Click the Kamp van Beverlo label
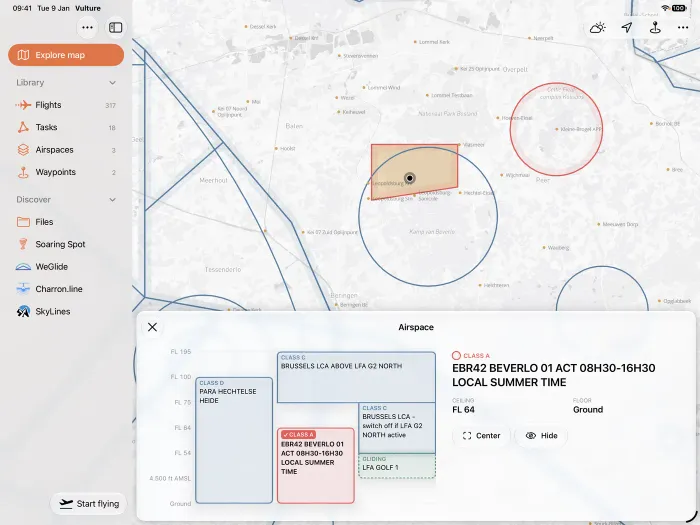700x525 pixels. 432,232
